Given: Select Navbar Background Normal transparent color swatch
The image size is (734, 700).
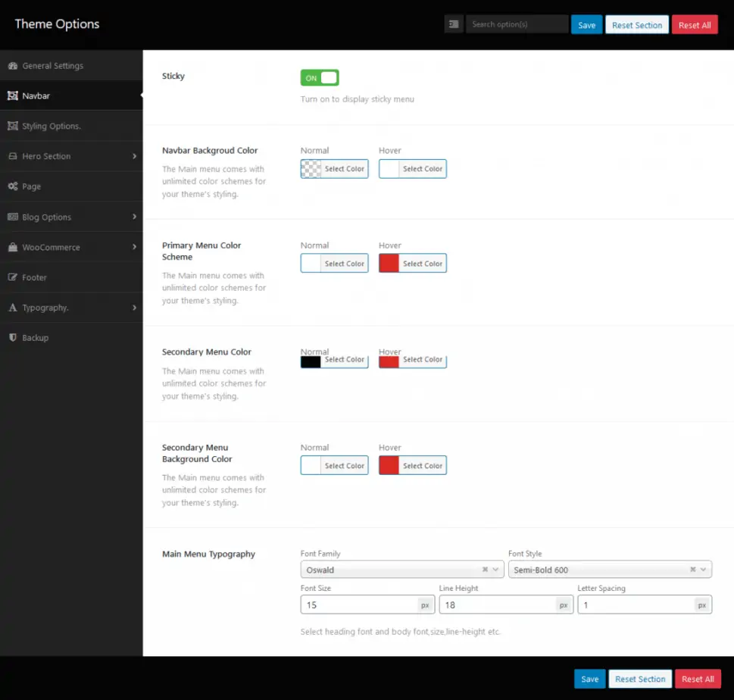Looking at the screenshot, I should 311,169.
